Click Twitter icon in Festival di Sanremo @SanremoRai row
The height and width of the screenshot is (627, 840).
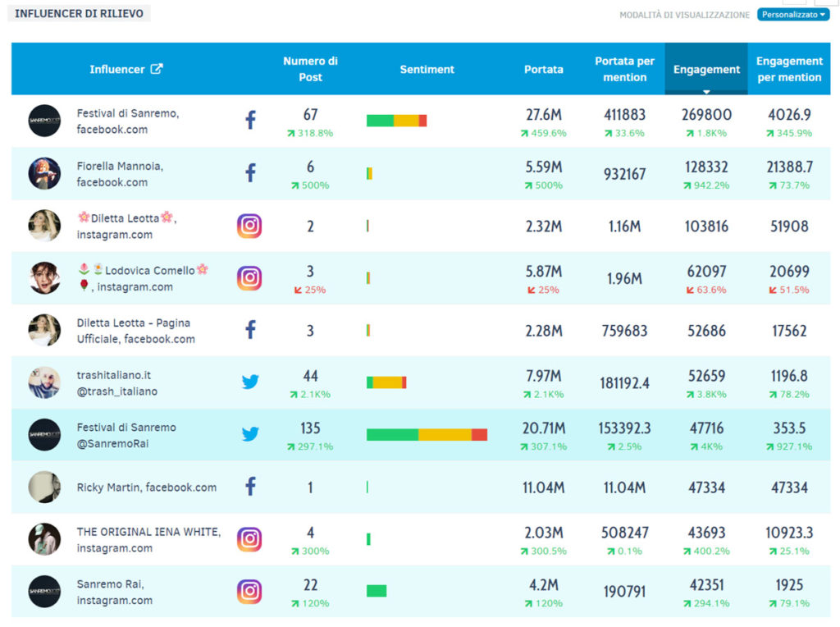(x=250, y=433)
